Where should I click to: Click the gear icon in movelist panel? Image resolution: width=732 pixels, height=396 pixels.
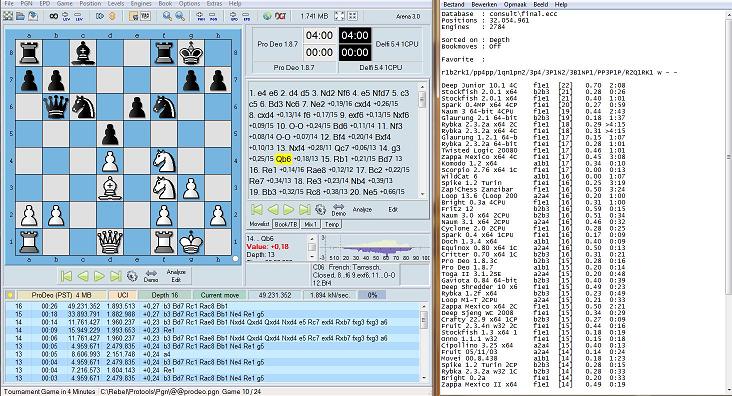[x=320, y=209]
